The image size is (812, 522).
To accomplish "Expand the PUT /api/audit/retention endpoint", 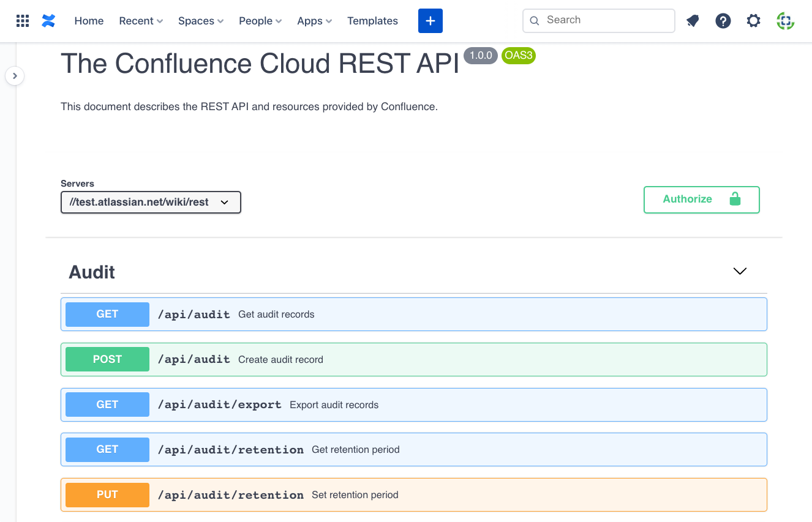I will click(413, 494).
